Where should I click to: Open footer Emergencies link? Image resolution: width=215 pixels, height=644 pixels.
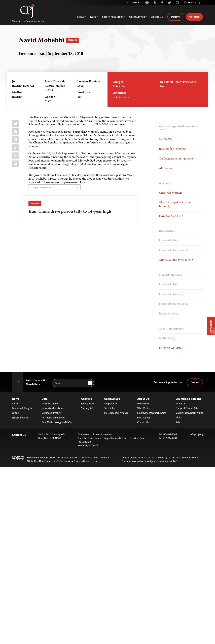click(88, 403)
